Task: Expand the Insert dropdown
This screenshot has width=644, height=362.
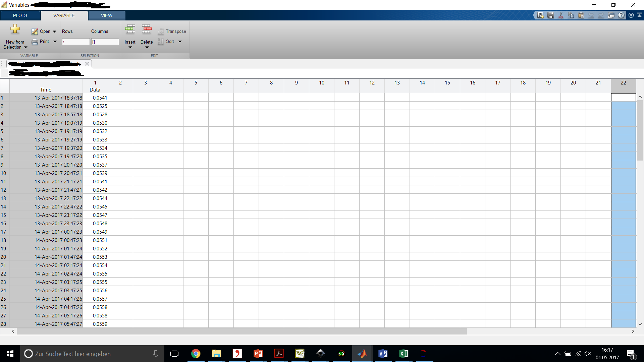Action: coord(130,47)
